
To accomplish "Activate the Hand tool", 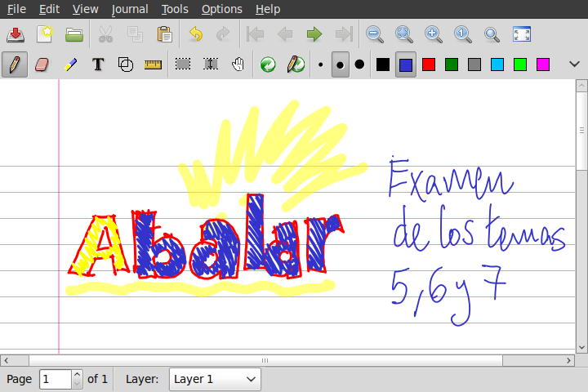I will click(x=238, y=65).
